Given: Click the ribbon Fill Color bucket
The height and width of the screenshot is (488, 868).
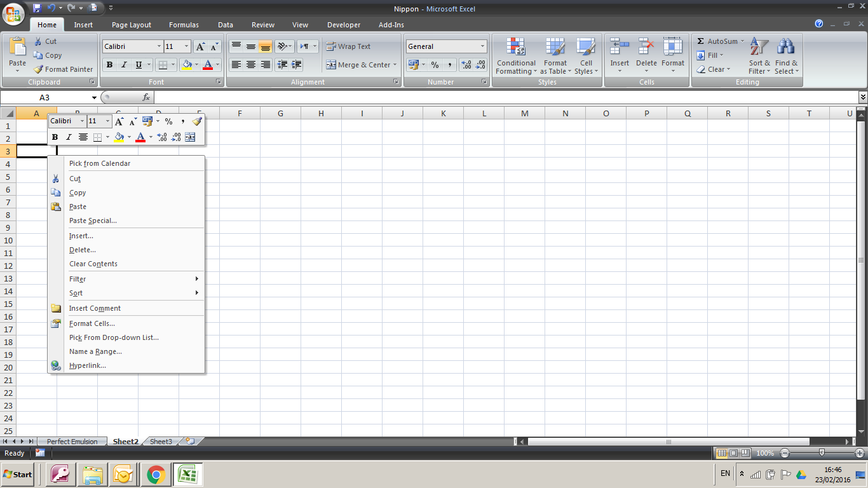Looking at the screenshot, I should pos(187,65).
